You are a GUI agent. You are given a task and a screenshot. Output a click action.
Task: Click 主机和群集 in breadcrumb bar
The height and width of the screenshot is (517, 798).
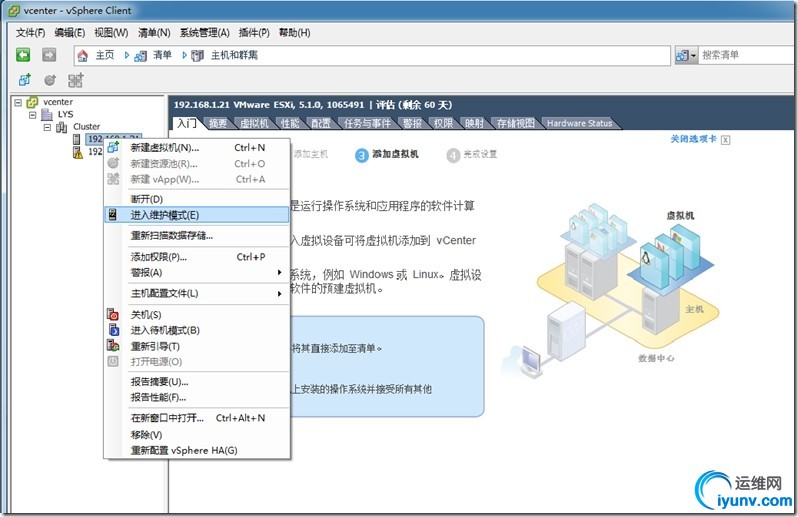(234, 55)
